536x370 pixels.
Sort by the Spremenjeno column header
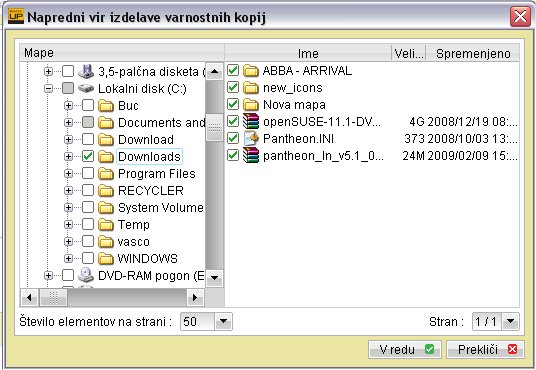(x=473, y=53)
